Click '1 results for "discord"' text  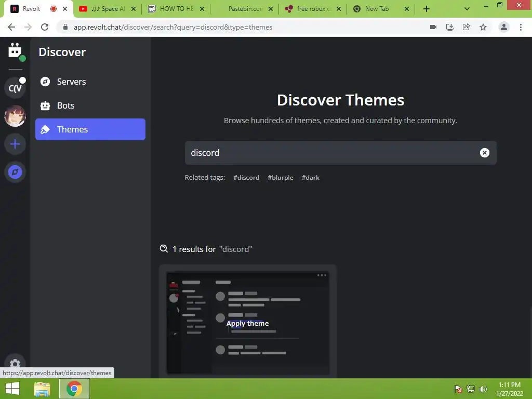(x=212, y=249)
